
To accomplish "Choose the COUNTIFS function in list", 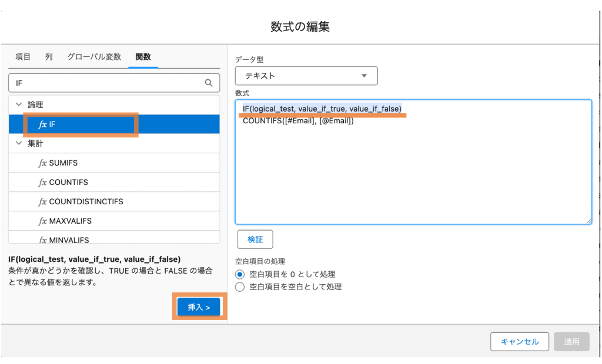I will pos(68,183).
